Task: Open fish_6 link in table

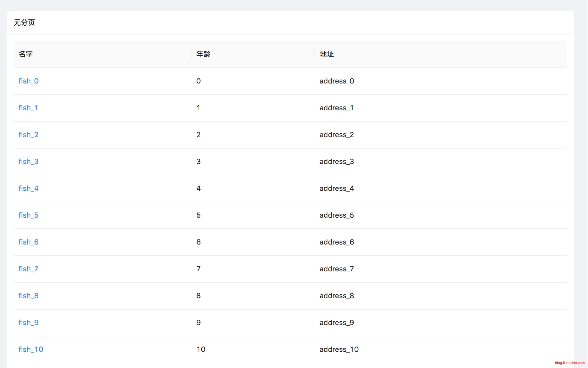Action: pos(28,242)
